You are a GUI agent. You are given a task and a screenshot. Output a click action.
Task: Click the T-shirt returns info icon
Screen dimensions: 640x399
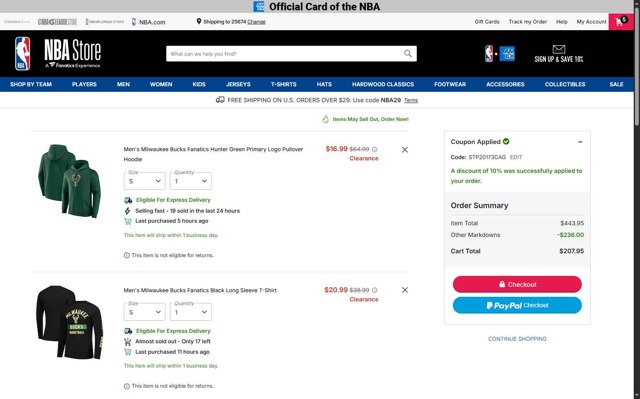(127, 386)
